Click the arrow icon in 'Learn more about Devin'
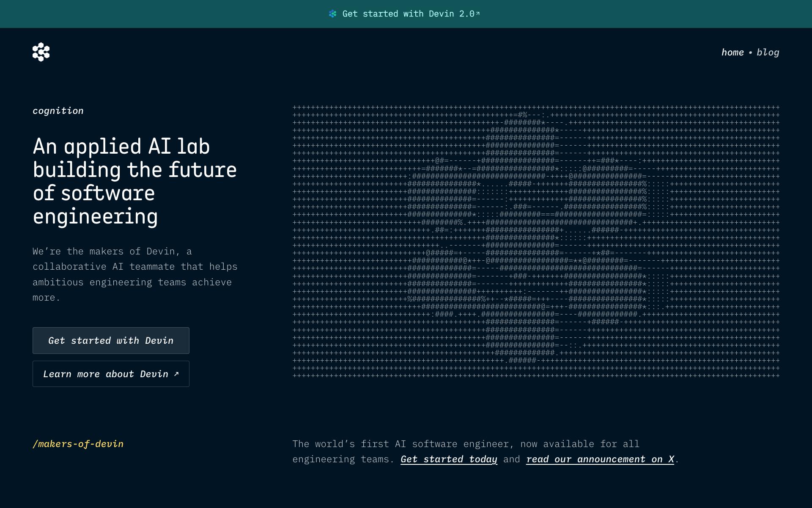 click(176, 373)
